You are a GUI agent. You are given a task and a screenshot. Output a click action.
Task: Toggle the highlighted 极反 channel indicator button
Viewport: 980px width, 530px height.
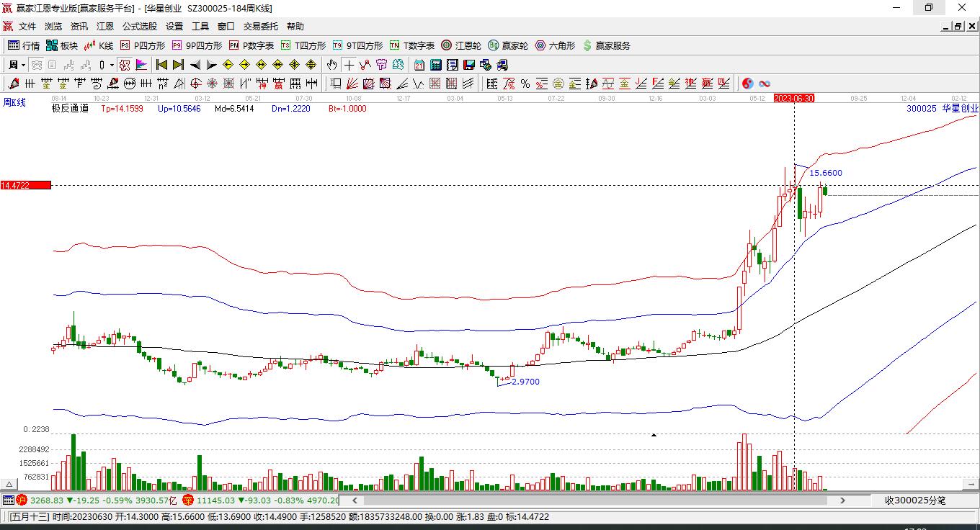(x=125, y=65)
